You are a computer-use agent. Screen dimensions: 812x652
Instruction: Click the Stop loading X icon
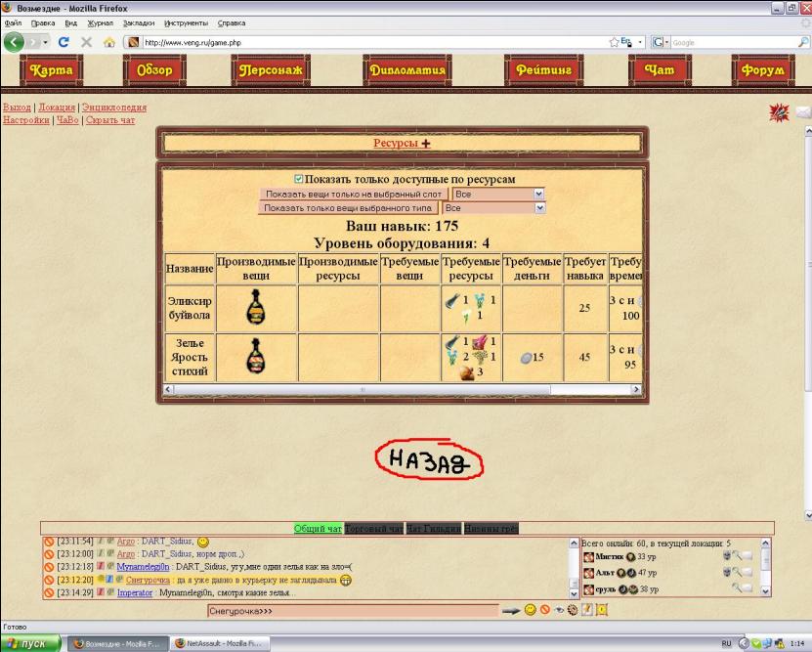click(x=87, y=42)
